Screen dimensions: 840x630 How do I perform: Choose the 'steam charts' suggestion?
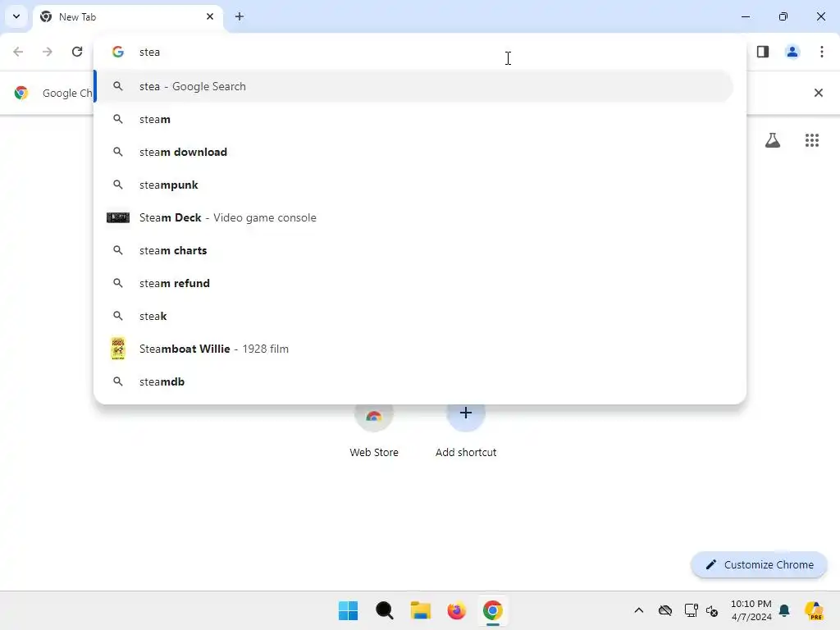tap(413, 250)
